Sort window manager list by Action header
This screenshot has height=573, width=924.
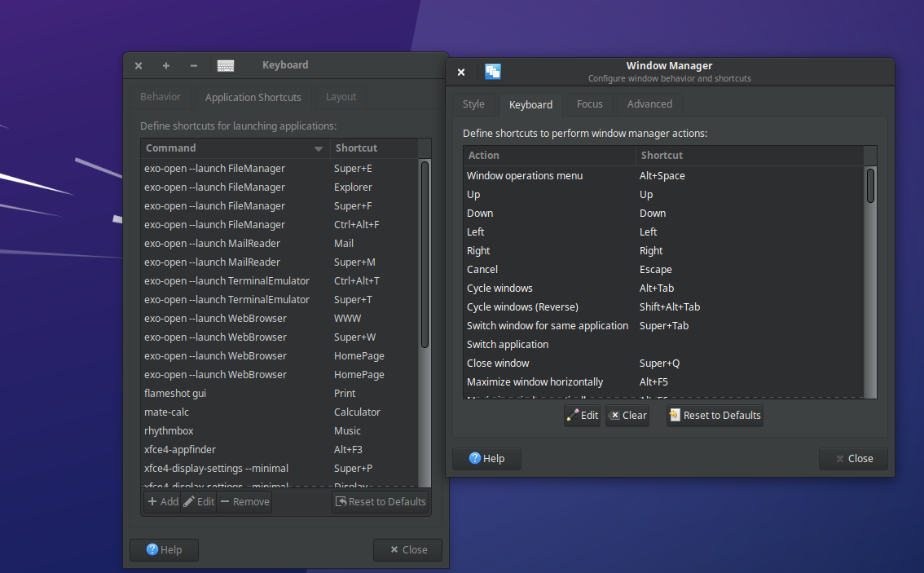(548, 156)
